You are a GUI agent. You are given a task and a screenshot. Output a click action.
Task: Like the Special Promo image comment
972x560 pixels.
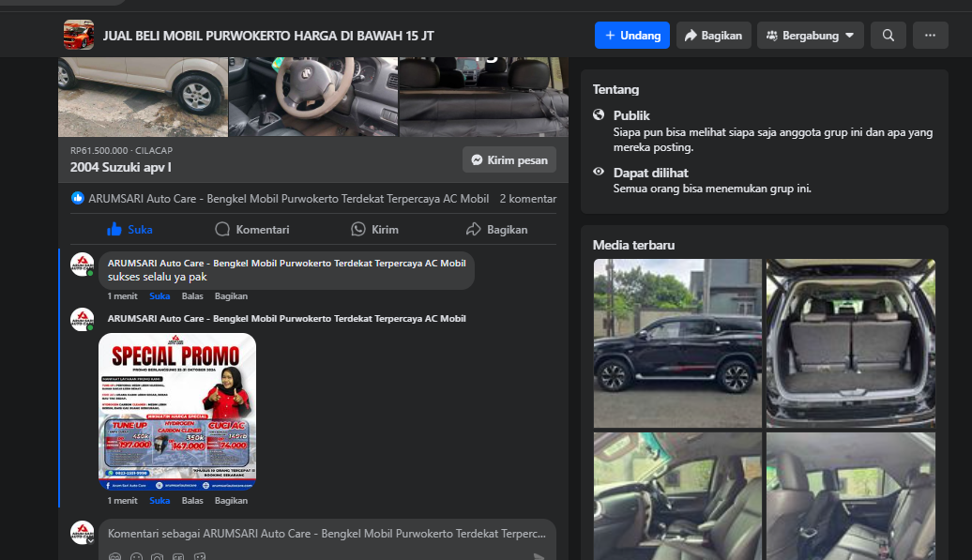click(x=159, y=501)
